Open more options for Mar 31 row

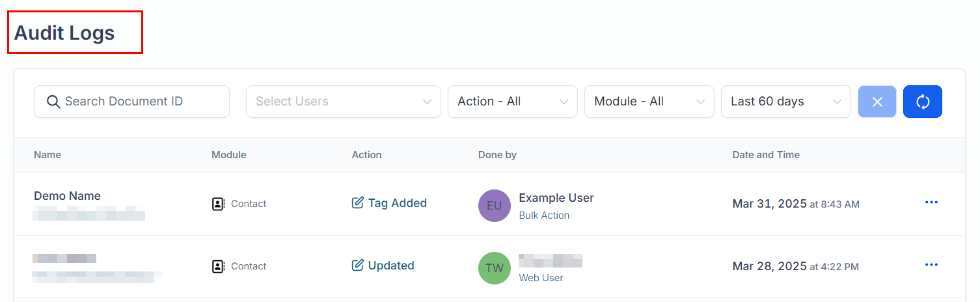coord(931,202)
